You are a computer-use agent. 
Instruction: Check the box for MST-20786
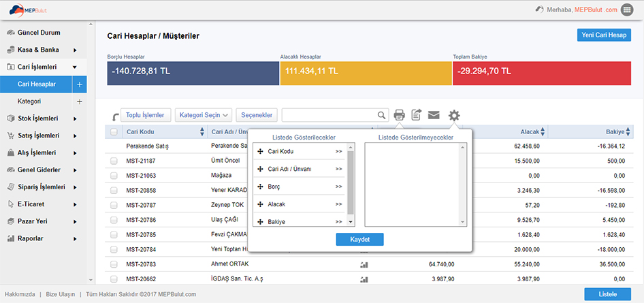114,220
